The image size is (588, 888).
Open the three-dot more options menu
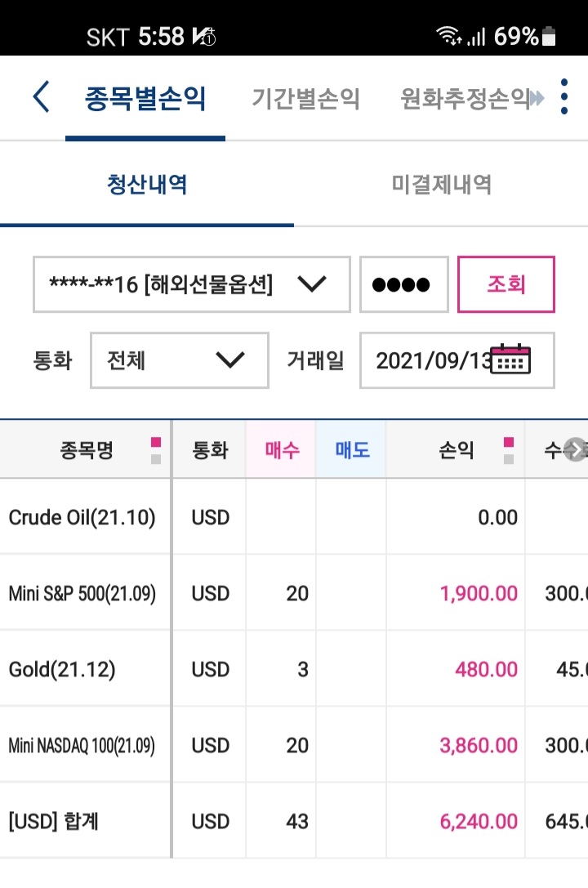[563, 97]
